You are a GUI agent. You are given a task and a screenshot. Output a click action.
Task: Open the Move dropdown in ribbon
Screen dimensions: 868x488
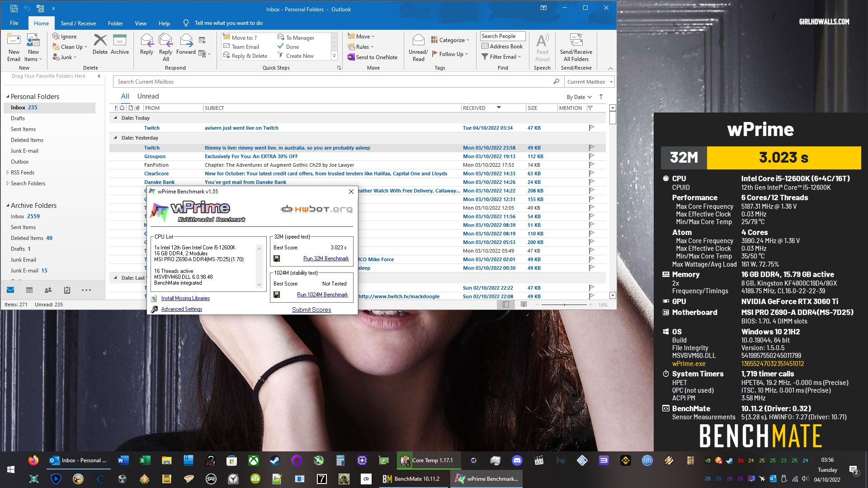361,36
